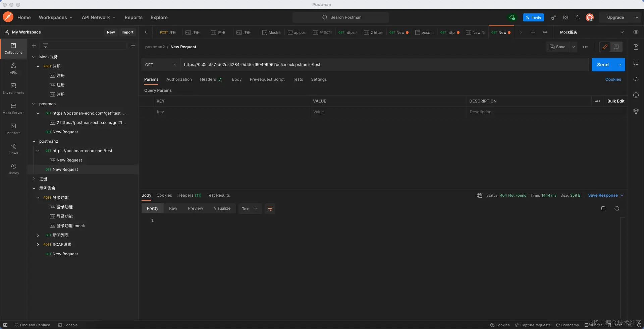Click the Send button
Viewport: 644px width, 329px height.
[x=603, y=65]
